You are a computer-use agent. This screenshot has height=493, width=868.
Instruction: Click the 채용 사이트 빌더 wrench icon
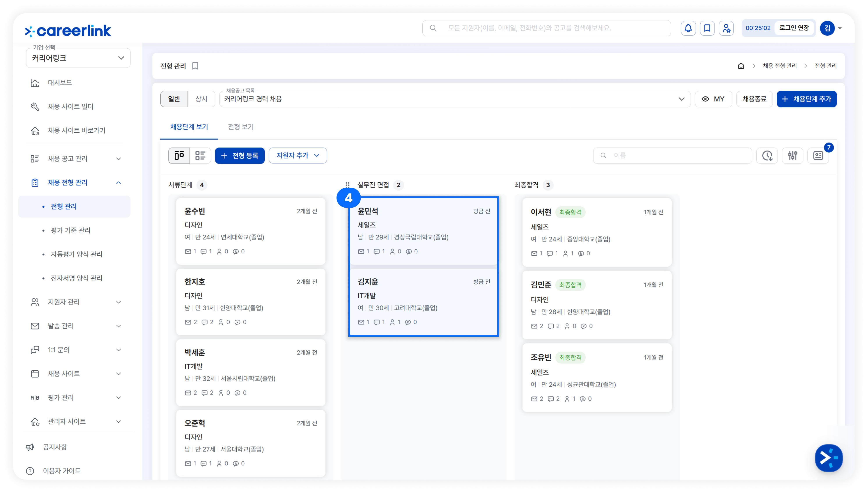point(35,107)
